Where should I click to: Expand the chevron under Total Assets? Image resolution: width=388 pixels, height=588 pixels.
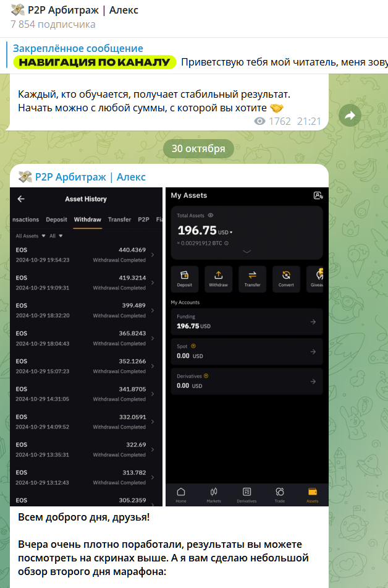click(247, 252)
